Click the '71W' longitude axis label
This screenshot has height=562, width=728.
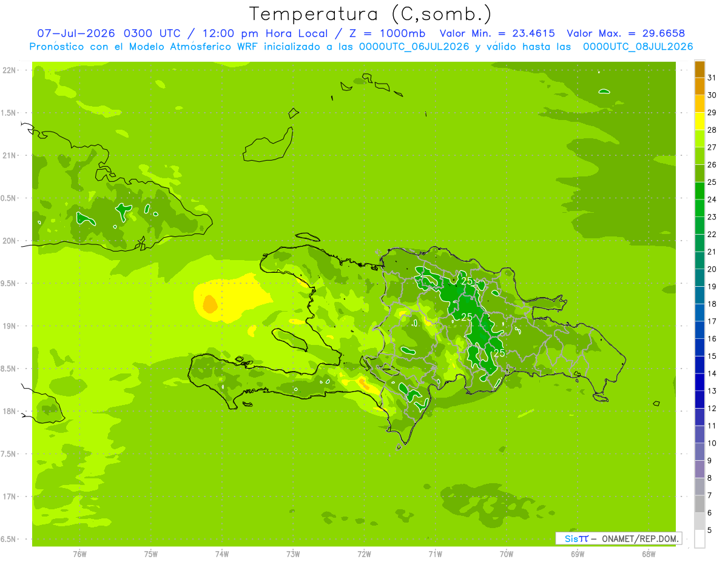435,554
